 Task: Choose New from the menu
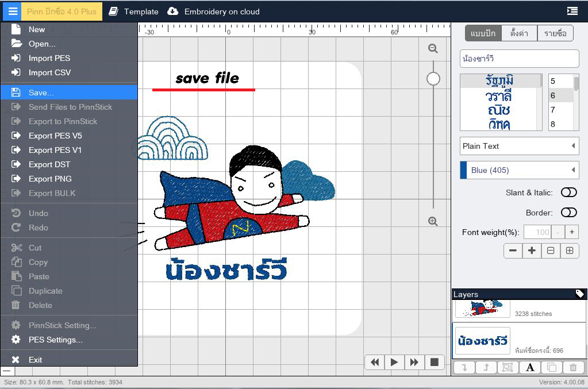pos(69,29)
